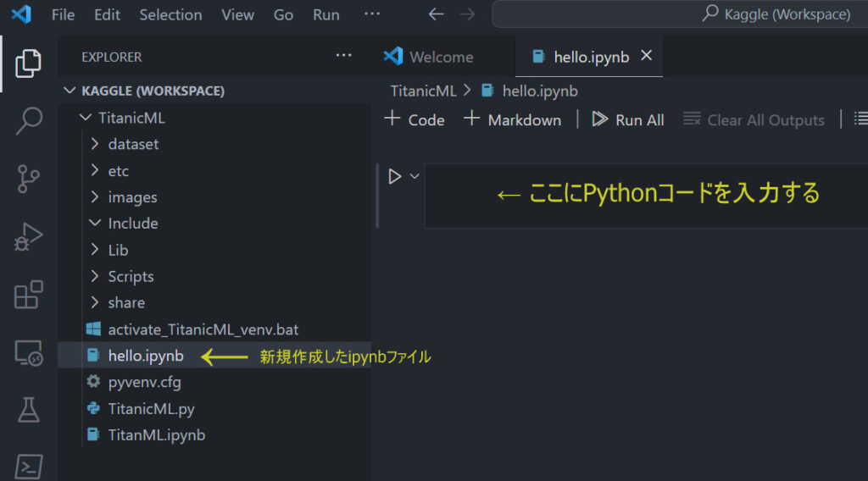
Task: Open TitanicML.py file in explorer
Action: (151, 408)
